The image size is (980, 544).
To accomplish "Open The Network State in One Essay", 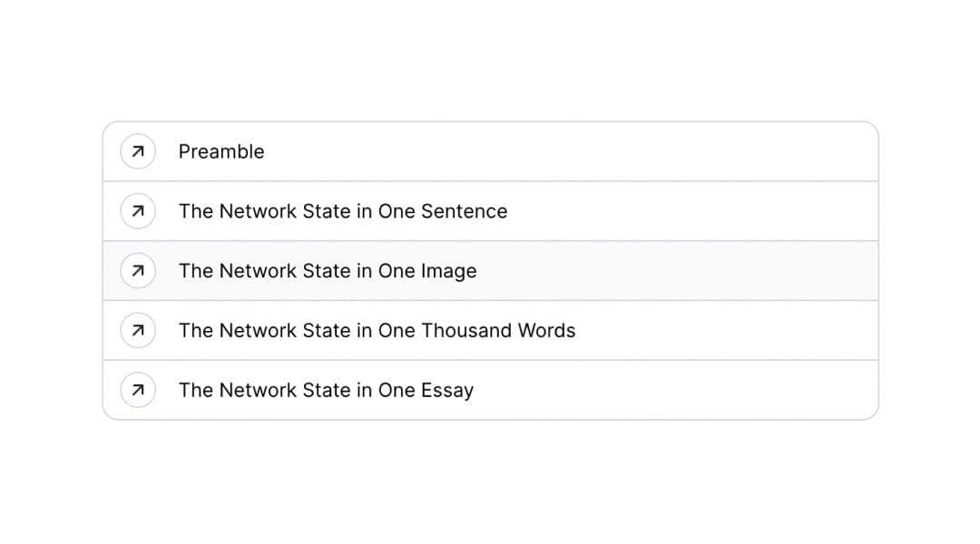I will tap(327, 390).
